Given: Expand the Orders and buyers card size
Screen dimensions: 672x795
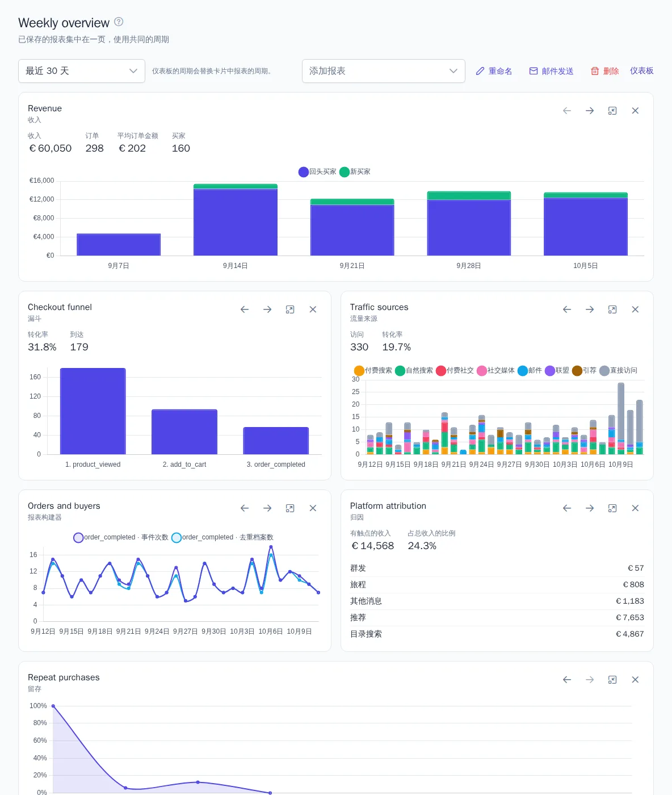Looking at the screenshot, I should pos(290,508).
